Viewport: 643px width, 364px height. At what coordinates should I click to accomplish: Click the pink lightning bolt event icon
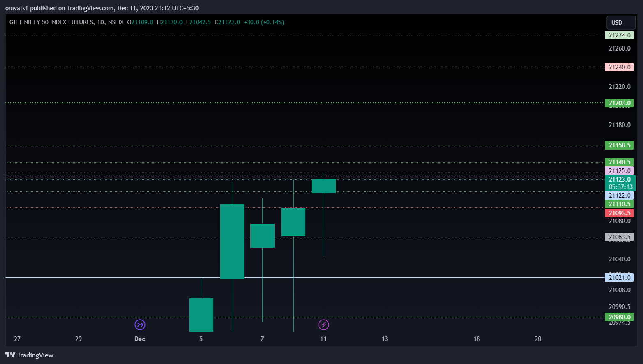click(324, 325)
